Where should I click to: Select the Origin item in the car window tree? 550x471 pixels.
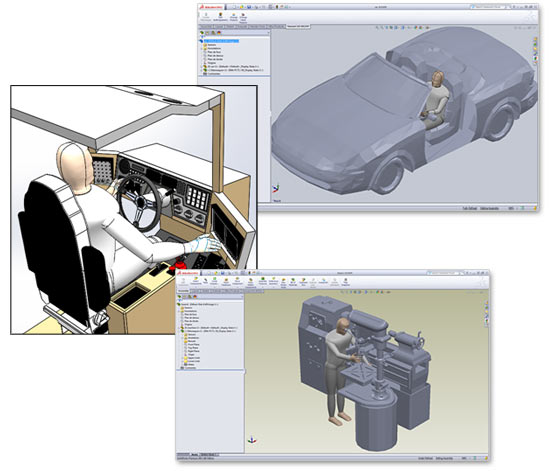tap(213, 63)
